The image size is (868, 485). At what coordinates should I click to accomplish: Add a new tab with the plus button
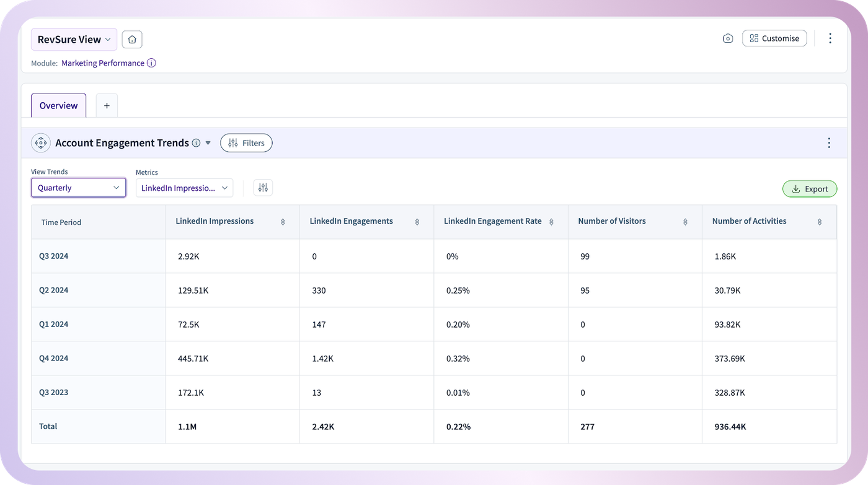point(107,105)
